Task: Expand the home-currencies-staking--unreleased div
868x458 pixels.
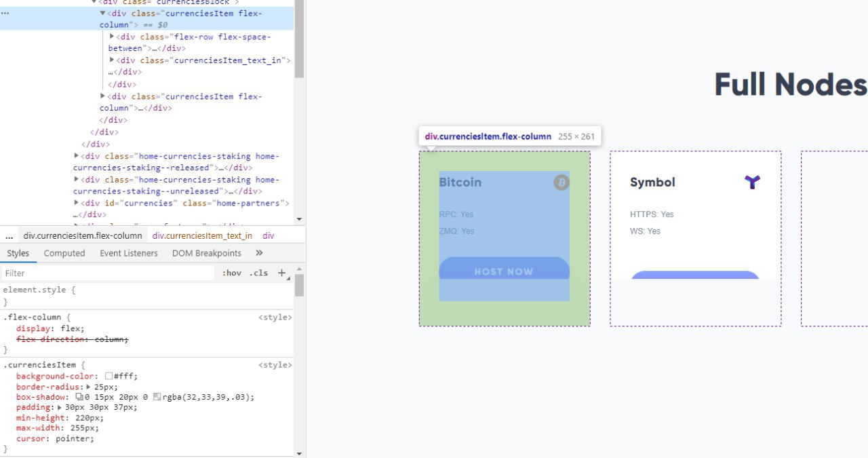Action: (77, 180)
